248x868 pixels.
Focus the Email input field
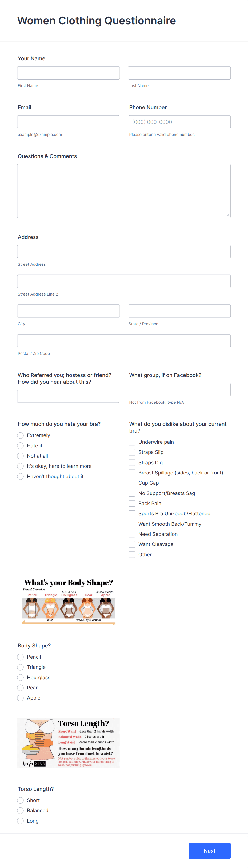(68, 122)
